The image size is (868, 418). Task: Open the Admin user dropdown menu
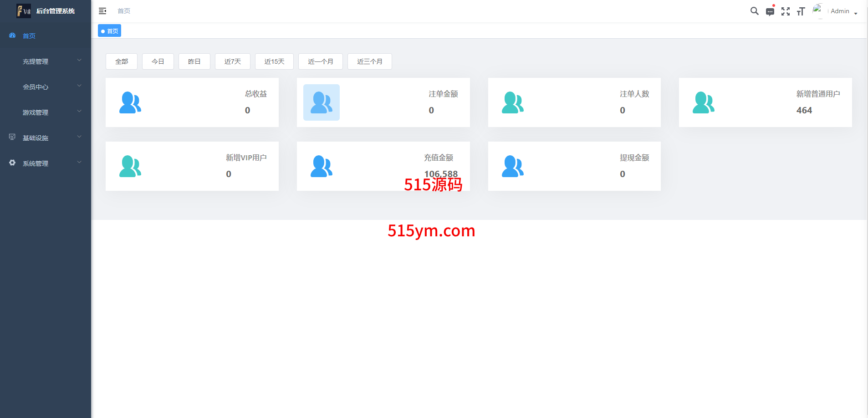[843, 11]
